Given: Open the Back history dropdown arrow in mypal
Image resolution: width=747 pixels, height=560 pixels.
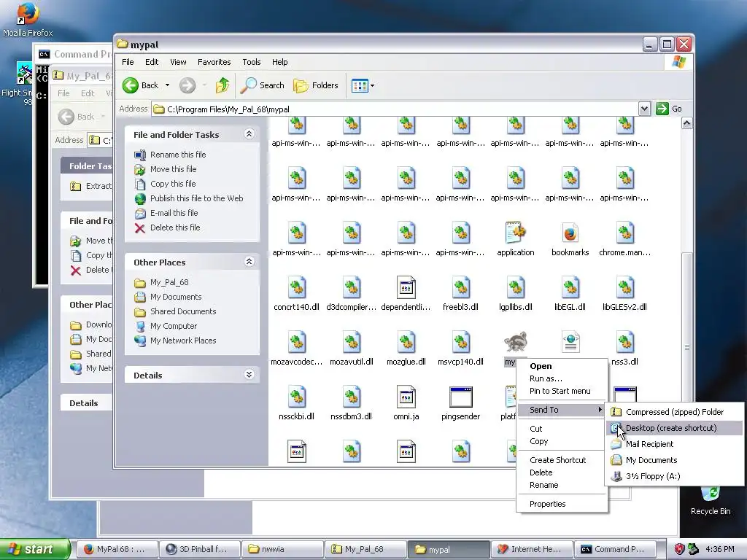Looking at the screenshot, I should (x=167, y=85).
